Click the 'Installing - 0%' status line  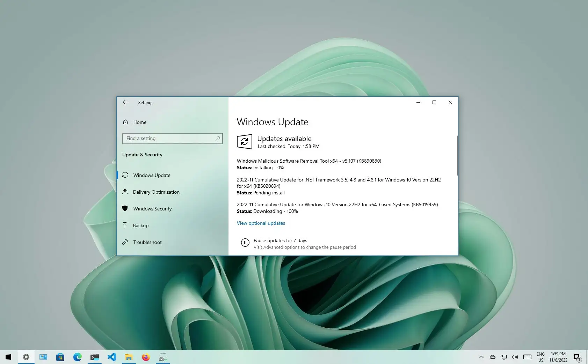(260, 168)
